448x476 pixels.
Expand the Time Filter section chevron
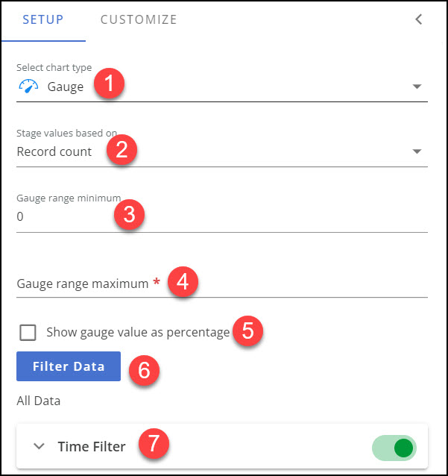tap(39, 446)
